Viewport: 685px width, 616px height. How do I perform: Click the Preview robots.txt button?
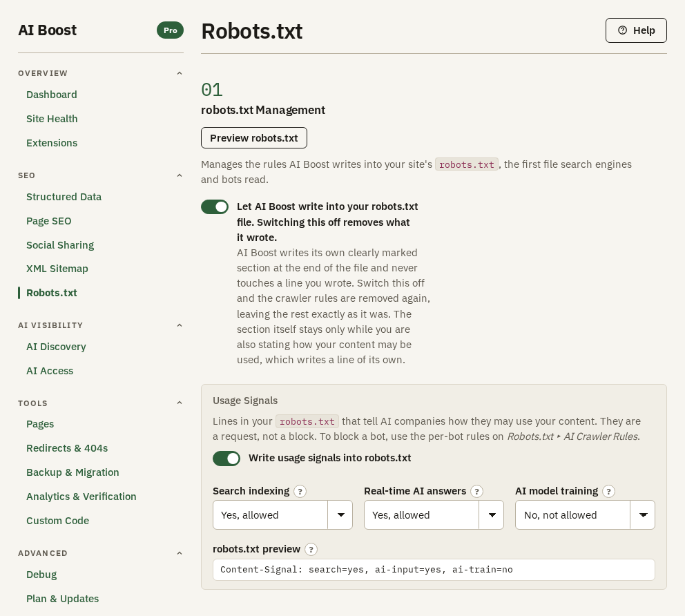pos(254,138)
